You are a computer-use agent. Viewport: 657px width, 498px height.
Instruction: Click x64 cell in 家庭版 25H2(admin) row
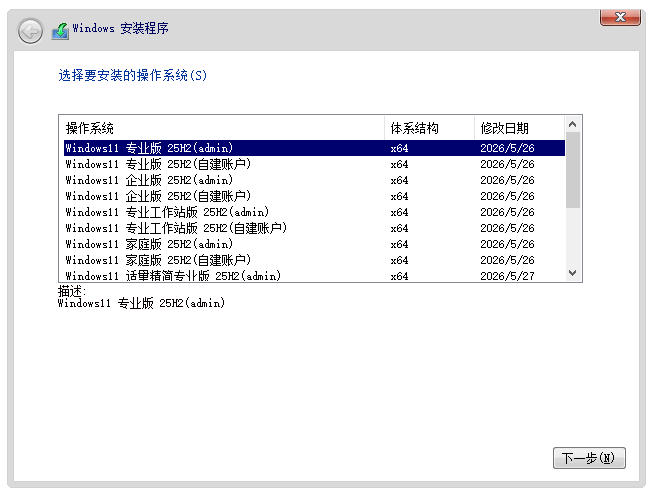pyautogui.click(x=399, y=244)
